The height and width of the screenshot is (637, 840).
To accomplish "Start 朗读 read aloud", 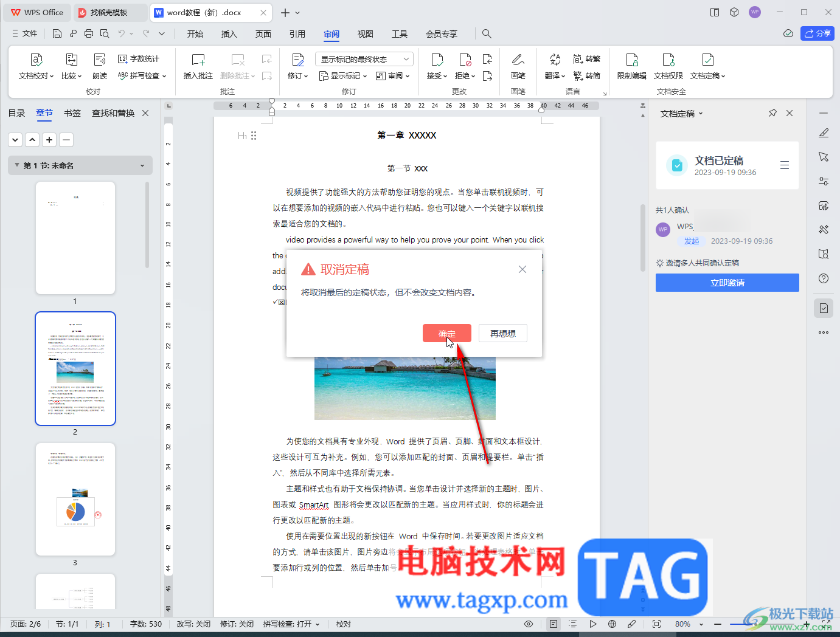I will [100, 67].
